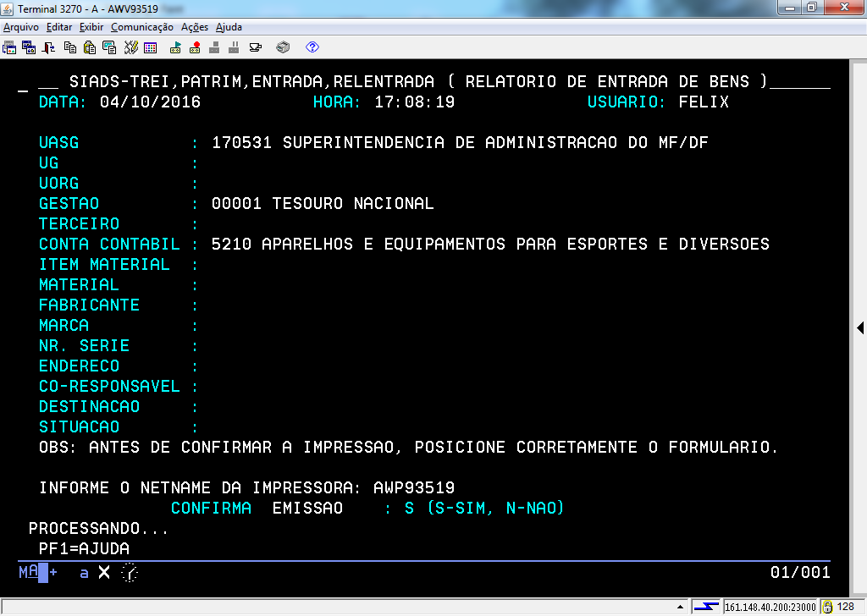
Task: Click the Paste clipboard icon in toolbar
Action: tap(90, 47)
